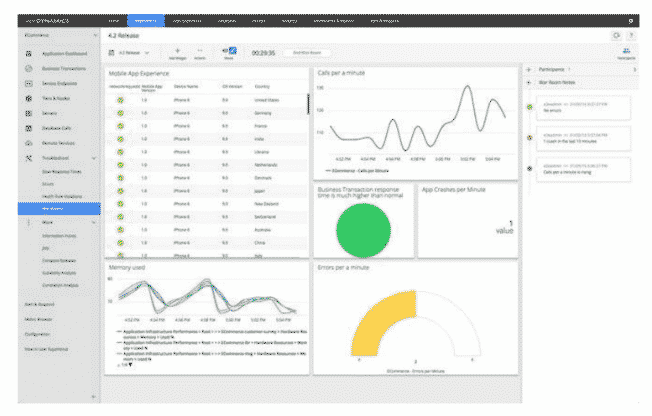Image resolution: width=652 pixels, height=416 pixels.
Task: Click the Troubleshoot tools icon
Action: 29,158
